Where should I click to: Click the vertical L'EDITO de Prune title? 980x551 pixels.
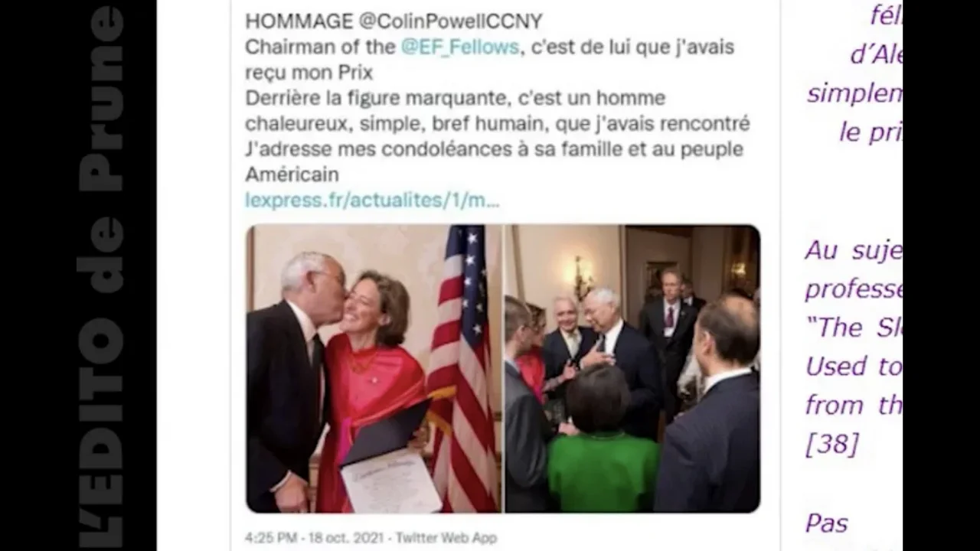[101, 275]
